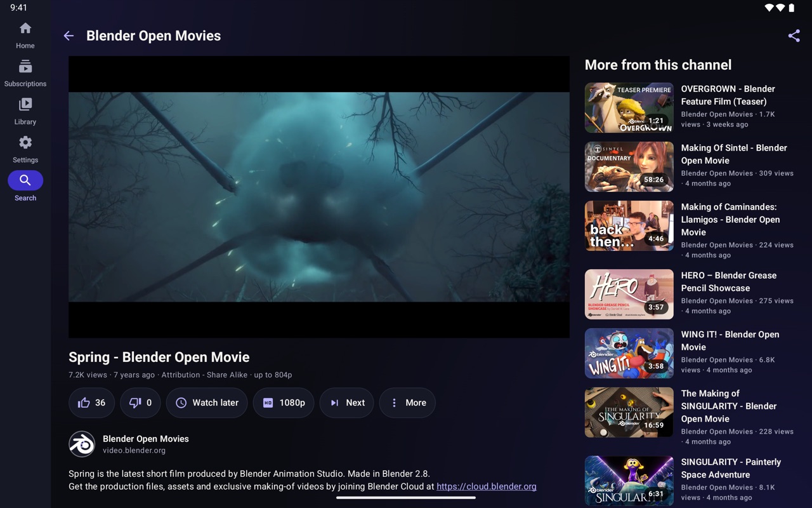Select 'HERO – Blender Grease Pencil Showcase' title
This screenshot has height=508, width=812.
click(x=729, y=282)
